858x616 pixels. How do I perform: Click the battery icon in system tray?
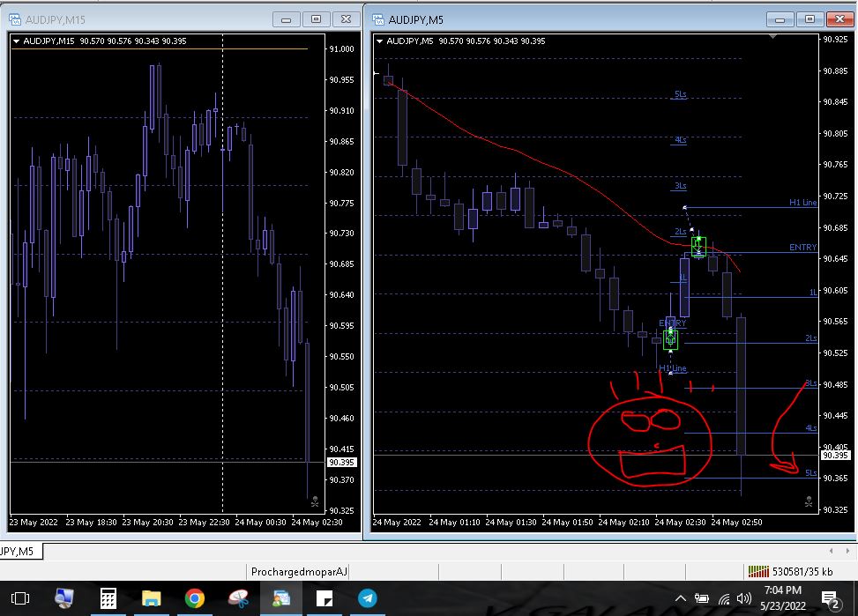point(702,598)
